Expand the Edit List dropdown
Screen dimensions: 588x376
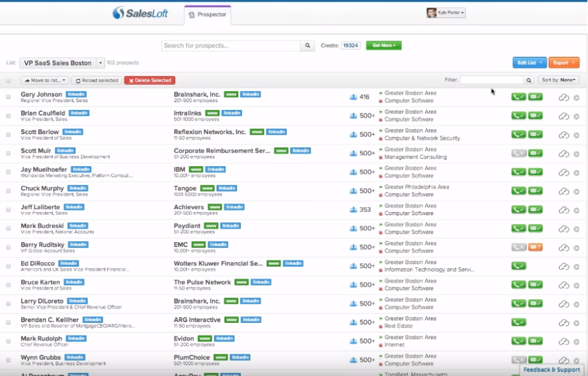[x=529, y=62]
